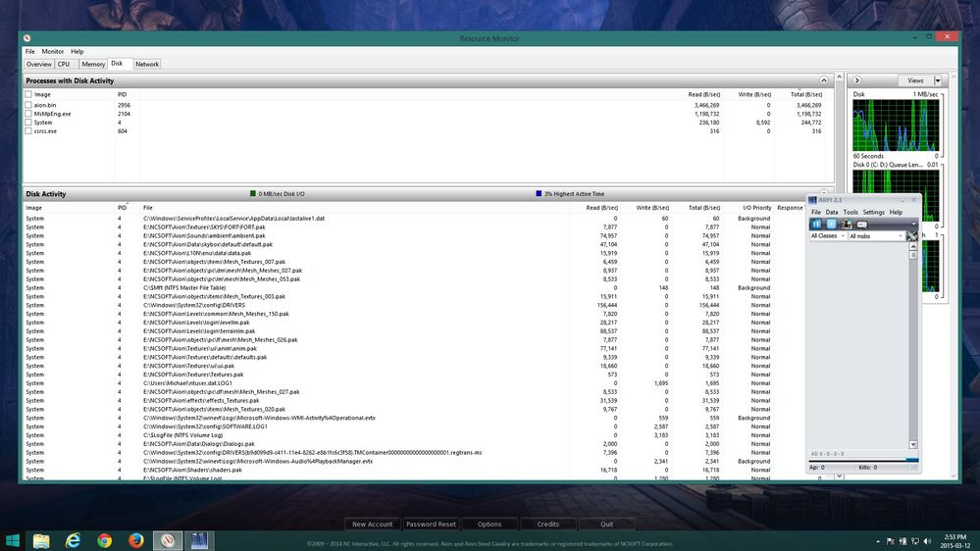The width and height of the screenshot is (980, 551).
Task: Click the blue Highest Active Time legend square
Action: point(539,194)
